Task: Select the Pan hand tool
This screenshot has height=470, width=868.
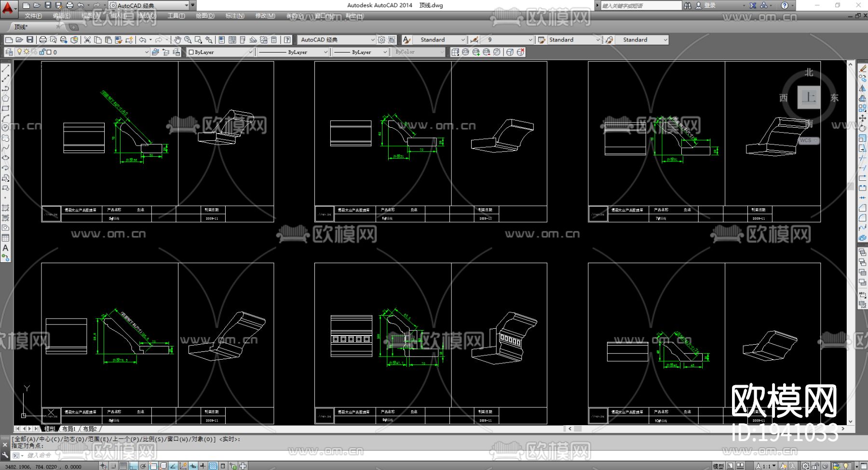Action: 177,40
